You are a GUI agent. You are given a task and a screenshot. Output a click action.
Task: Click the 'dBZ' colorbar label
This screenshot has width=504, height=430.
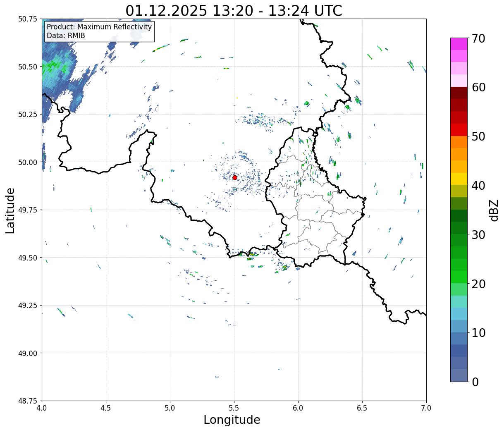point(494,210)
